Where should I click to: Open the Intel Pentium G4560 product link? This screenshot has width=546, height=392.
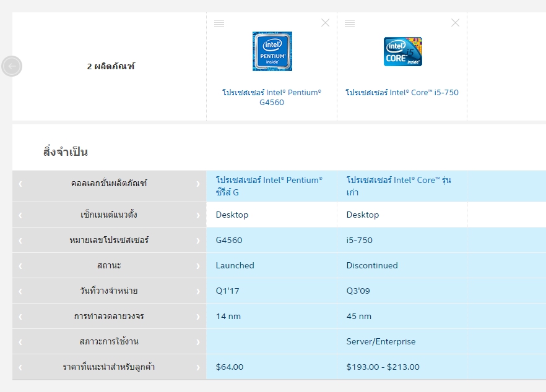click(x=272, y=98)
